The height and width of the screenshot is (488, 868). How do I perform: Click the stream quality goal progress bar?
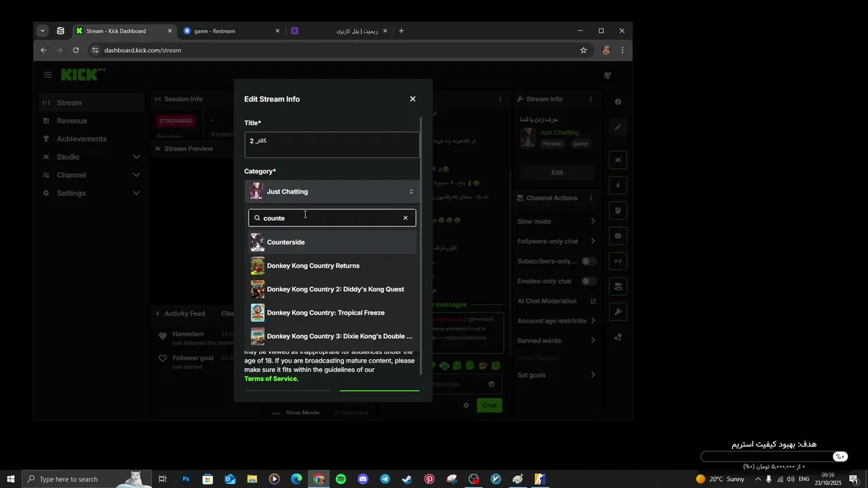(x=774, y=457)
